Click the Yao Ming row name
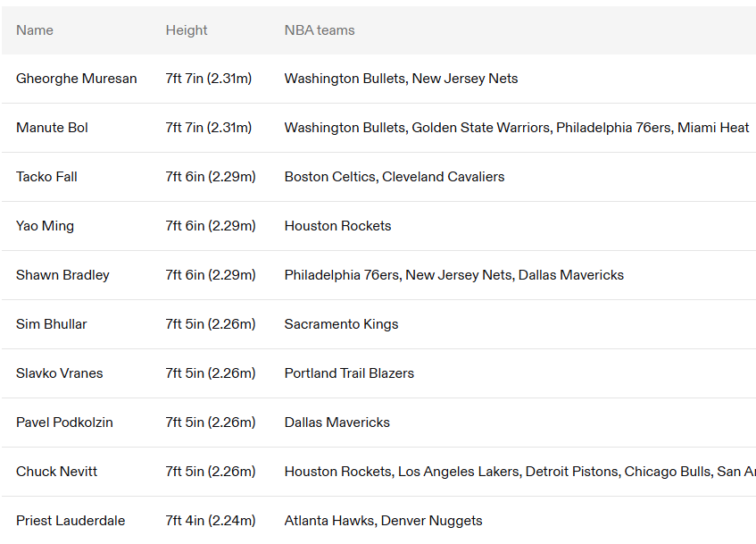 (45, 226)
